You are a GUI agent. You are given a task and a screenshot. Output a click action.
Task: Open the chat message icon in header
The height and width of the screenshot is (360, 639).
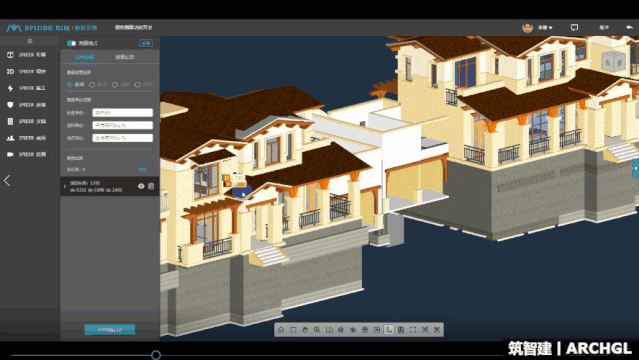click(x=574, y=27)
